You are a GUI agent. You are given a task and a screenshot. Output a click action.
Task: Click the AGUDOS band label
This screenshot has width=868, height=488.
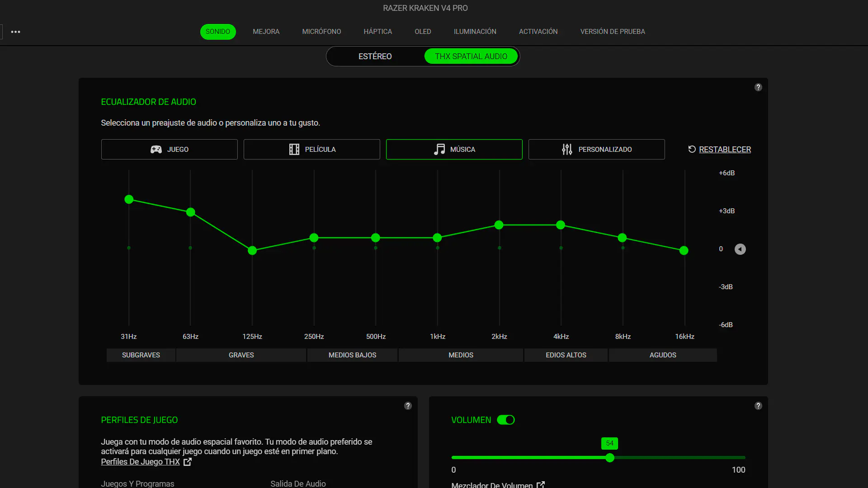pyautogui.click(x=663, y=355)
